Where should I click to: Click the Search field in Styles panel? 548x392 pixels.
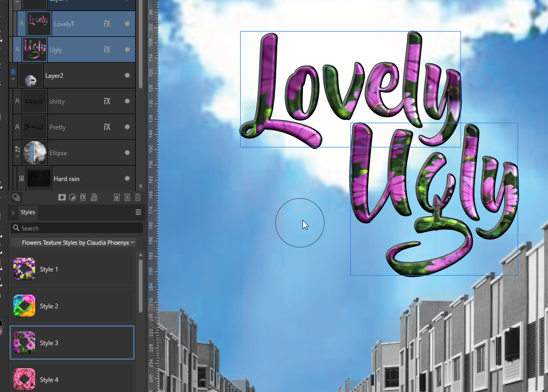pyautogui.click(x=77, y=228)
